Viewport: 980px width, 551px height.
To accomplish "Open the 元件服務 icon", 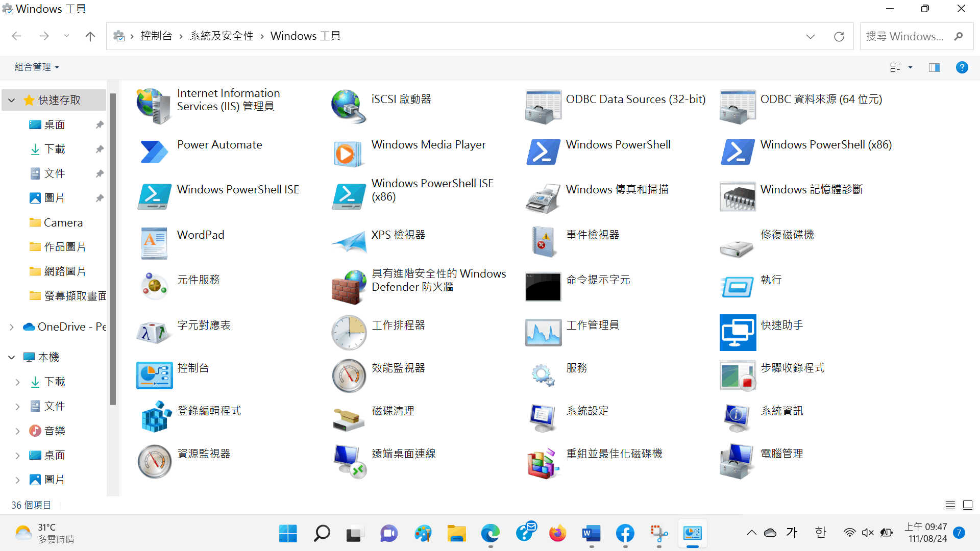I will click(x=154, y=287).
